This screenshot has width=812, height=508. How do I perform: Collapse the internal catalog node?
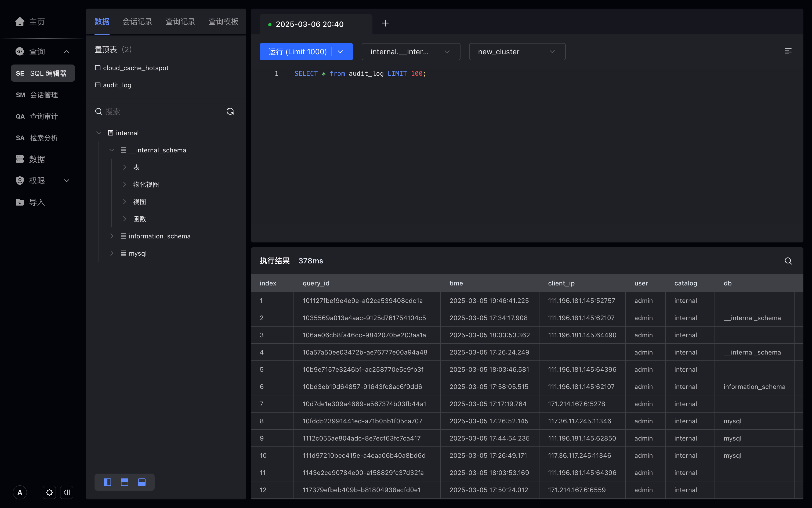coord(99,133)
